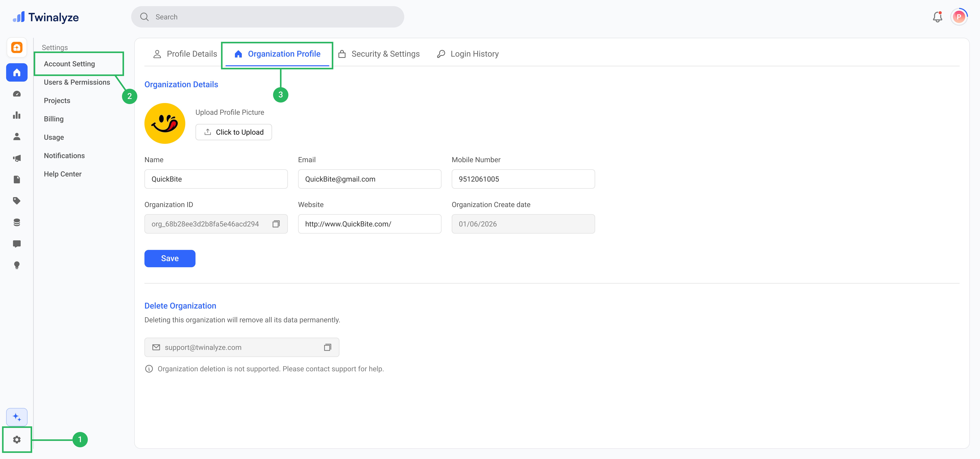
Task: Launch the AI sparkle assistant button
Action: [17, 417]
